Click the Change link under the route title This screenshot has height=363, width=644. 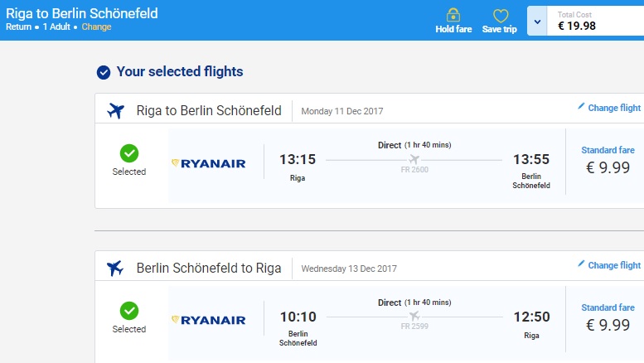[96, 27]
